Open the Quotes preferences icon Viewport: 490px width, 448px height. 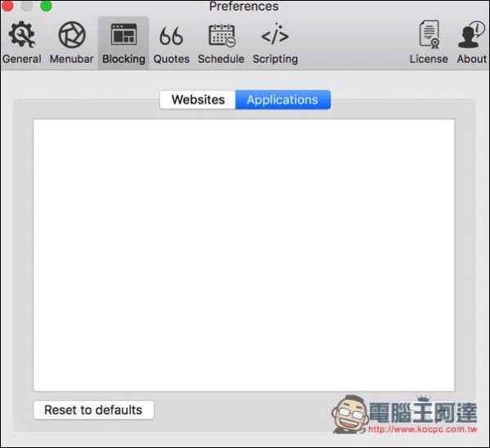coord(171,36)
